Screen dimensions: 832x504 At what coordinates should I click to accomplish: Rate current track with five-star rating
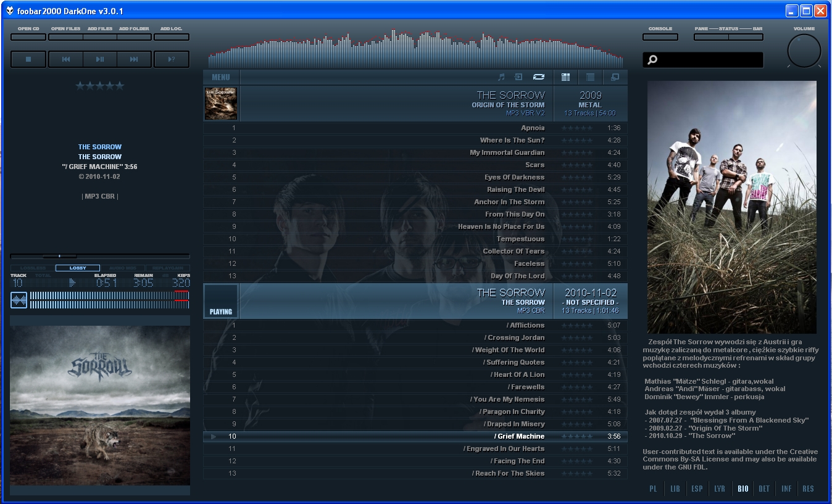(100, 86)
